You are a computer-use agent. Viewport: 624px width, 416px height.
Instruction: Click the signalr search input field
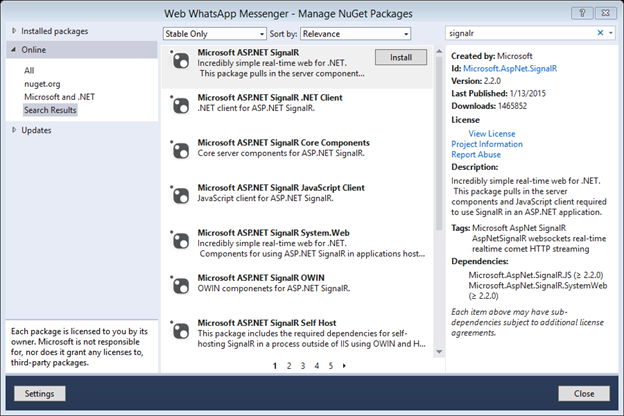(x=521, y=33)
